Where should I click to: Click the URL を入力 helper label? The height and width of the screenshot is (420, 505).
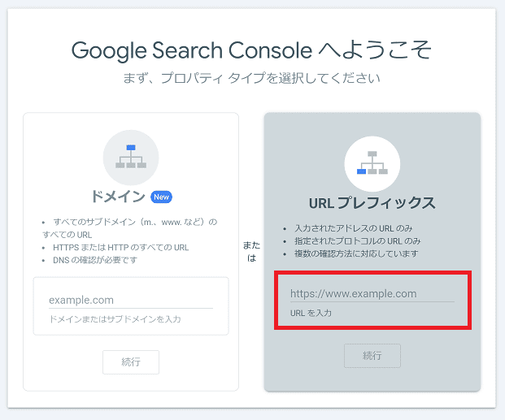[311, 313]
